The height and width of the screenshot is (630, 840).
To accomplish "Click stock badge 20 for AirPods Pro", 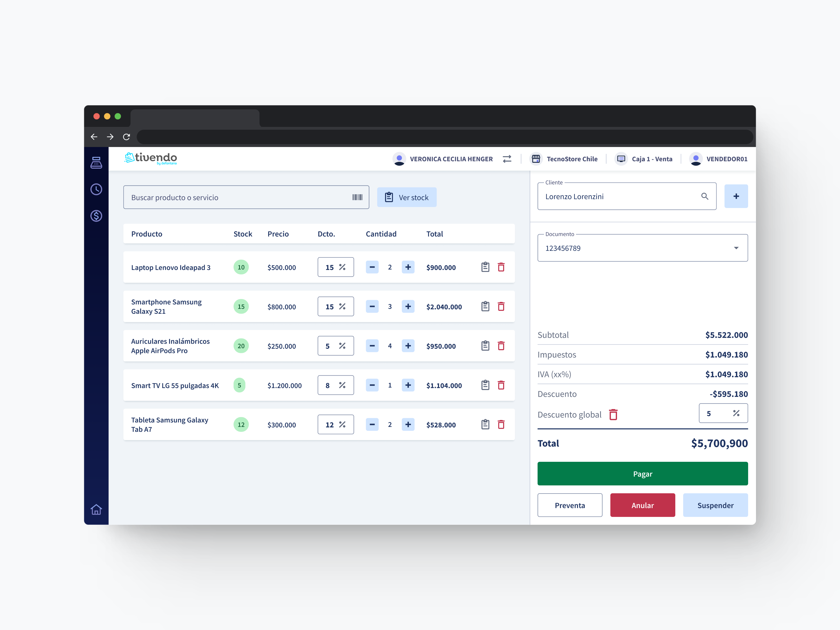I will pos(241,346).
